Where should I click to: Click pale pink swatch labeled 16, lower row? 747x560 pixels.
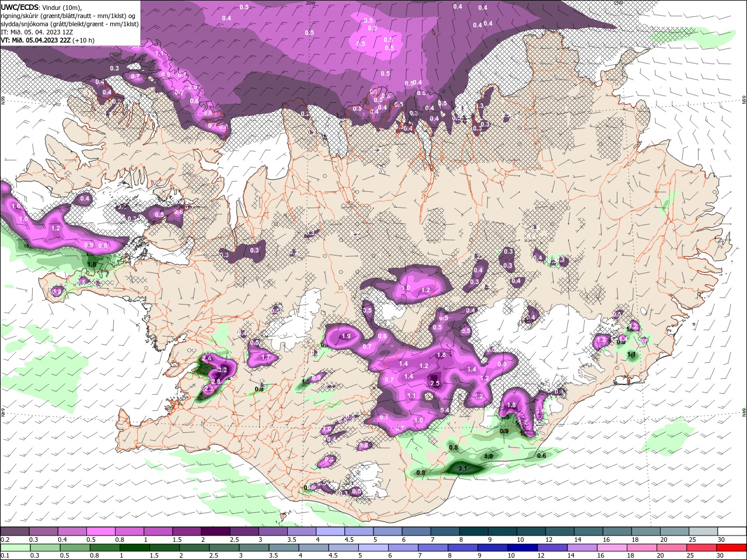tap(612, 548)
